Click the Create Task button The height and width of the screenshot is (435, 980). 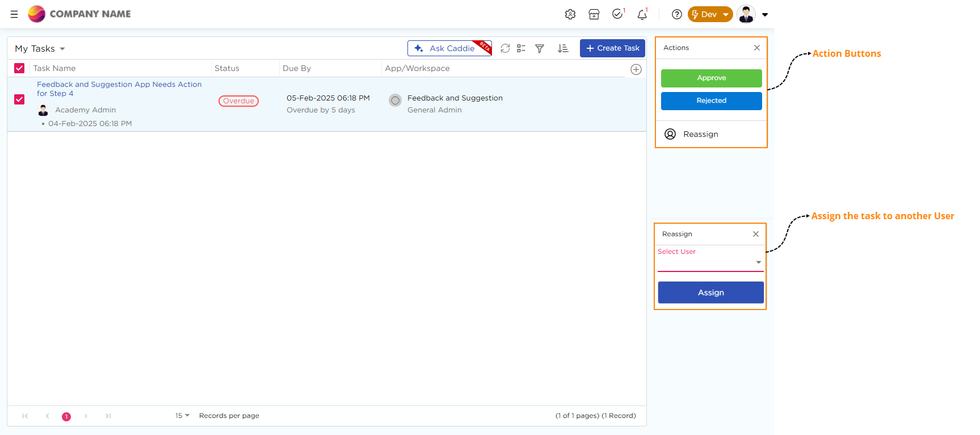pos(612,48)
